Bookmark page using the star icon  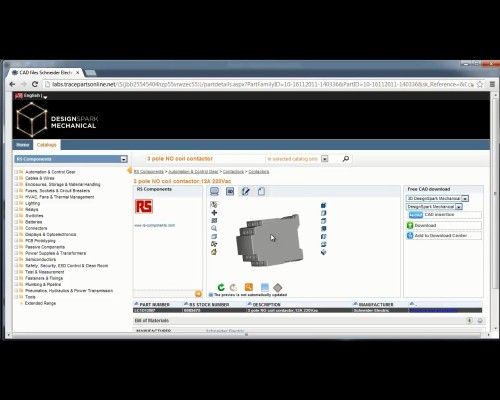pyautogui.click(x=480, y=84)
